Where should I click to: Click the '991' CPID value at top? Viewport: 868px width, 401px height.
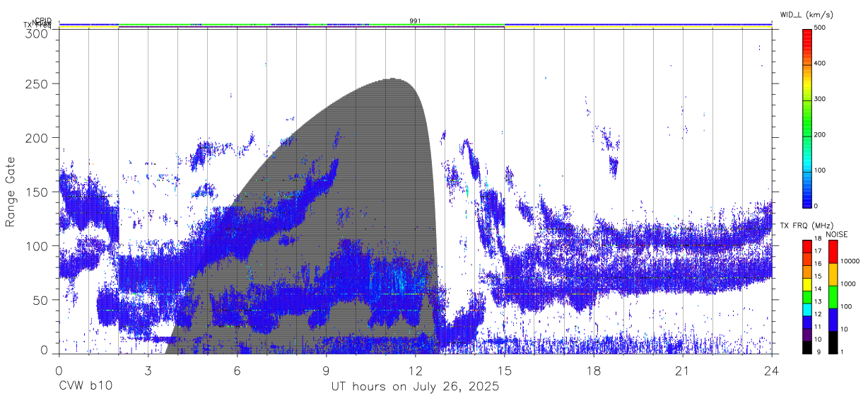(x=416, y=21)
